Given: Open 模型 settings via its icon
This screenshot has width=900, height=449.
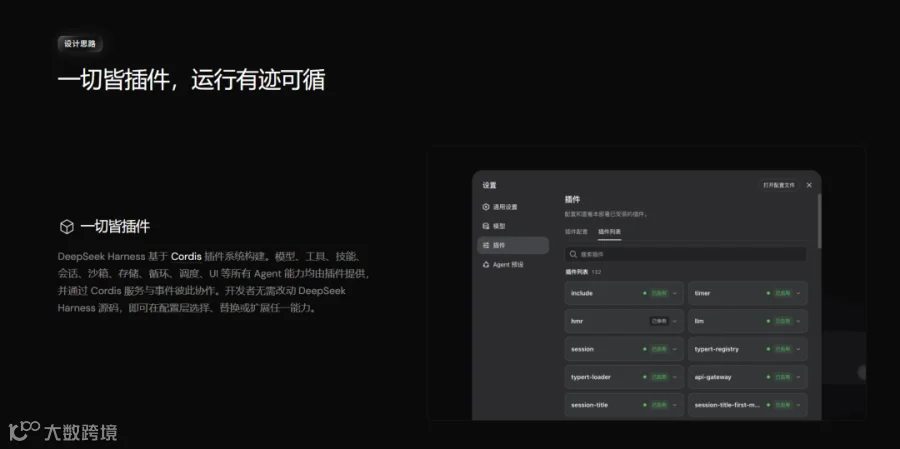Looking at the screenshot, I should pyautogui.click(x=486, y=226).
